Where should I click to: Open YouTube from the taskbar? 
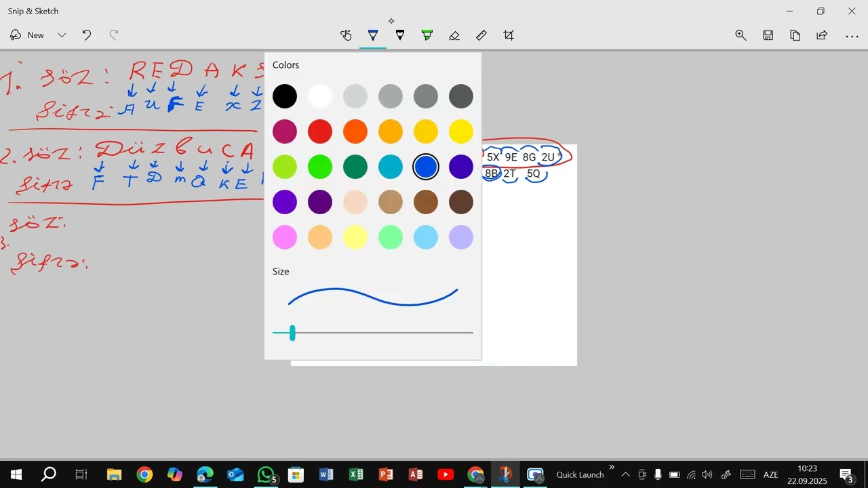pos(446,474)
